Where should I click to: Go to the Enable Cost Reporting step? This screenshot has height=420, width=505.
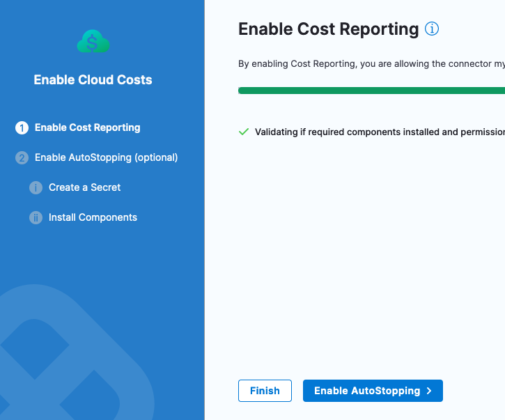(88, 127)
